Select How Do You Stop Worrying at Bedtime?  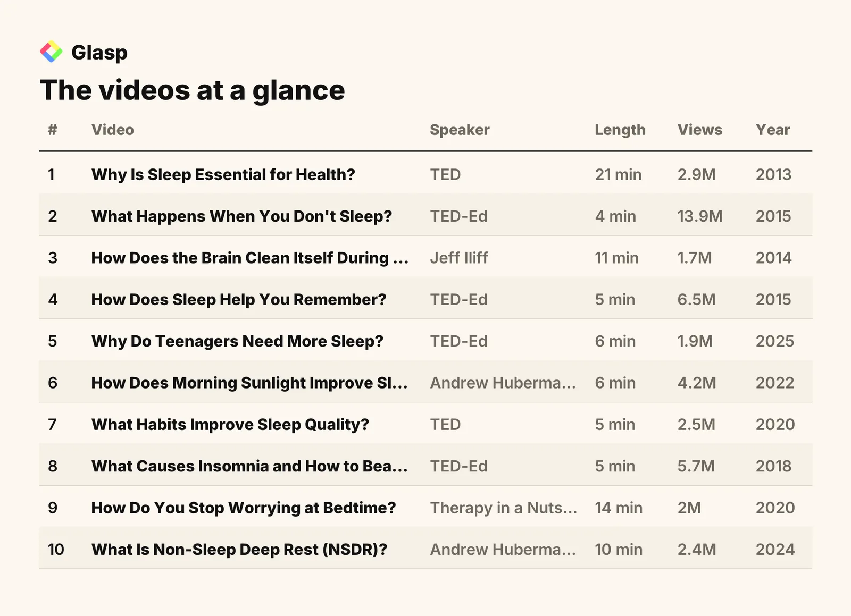tap(244, 508)
